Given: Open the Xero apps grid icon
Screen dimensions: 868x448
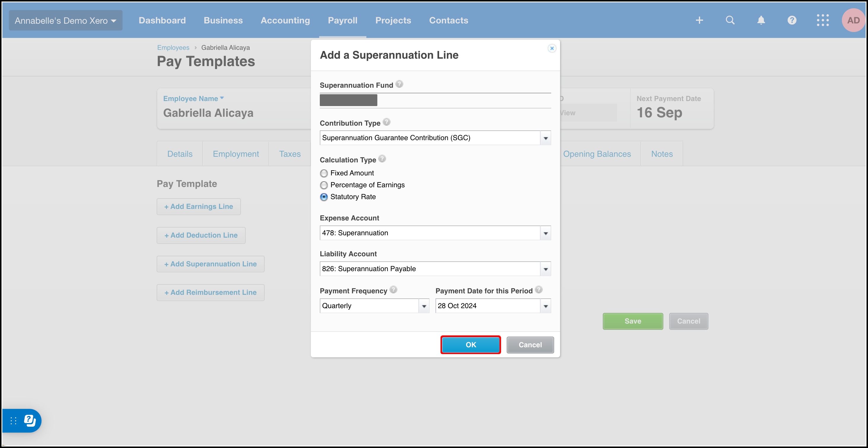Looking at the screenshot, I should [x=823, y=20].
